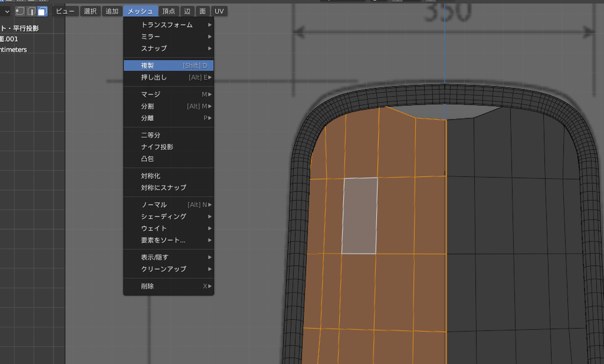604x364 pixels.
Task: Select vertex selection mode icon
Action: coord(19,11)
